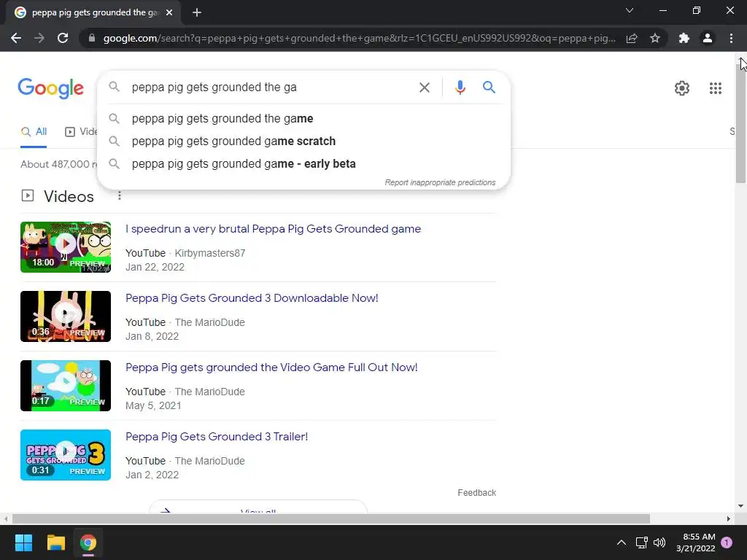Click 'Report inappropriate predictions' link
This screenshot has height=560, width=747.
pos(440,182)
